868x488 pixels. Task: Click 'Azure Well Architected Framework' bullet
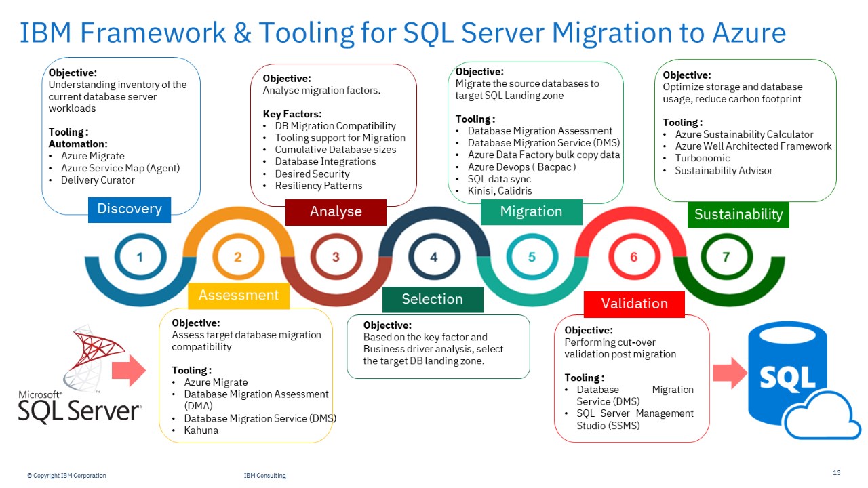753,146
